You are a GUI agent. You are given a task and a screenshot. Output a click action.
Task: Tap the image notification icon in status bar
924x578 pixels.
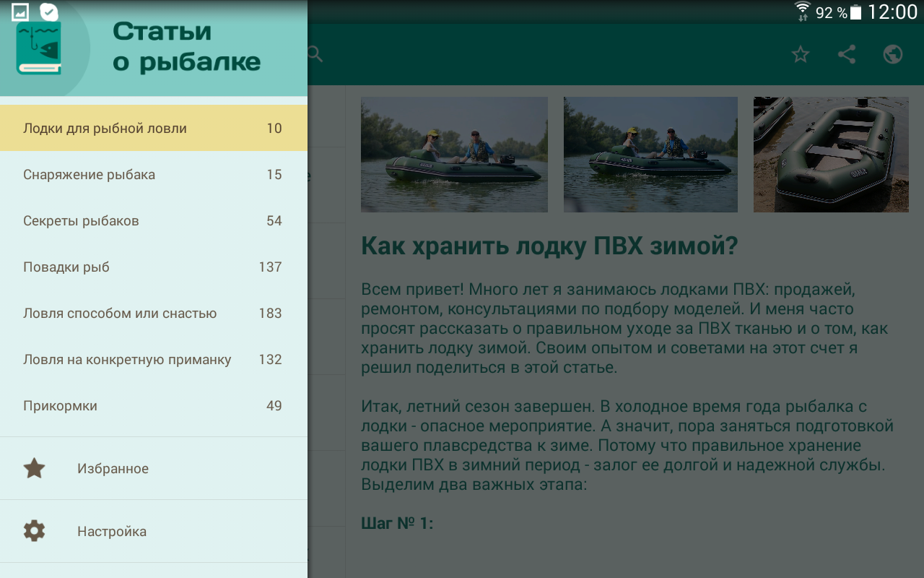coord(20,12)
